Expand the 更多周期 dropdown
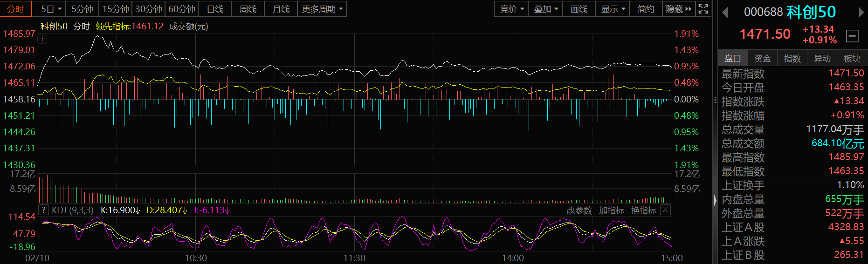The image size is (868, 264). coord(322,9)
